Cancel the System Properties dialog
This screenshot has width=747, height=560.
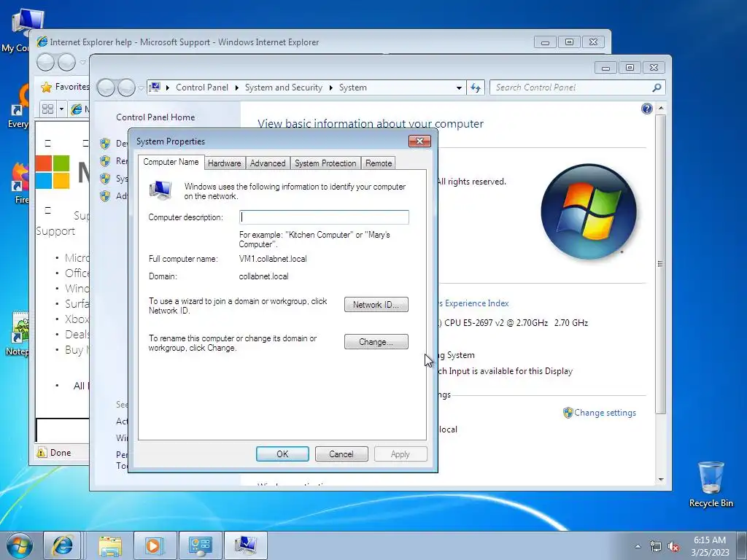[x=341, y=454]
